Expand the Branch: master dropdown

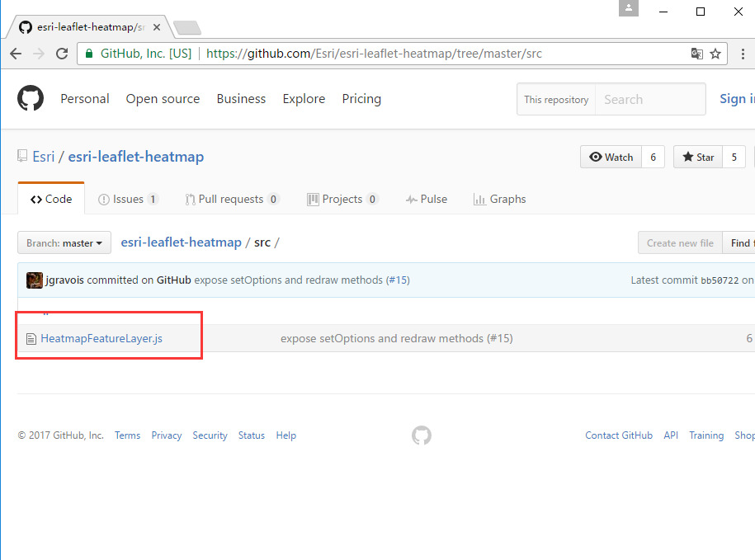(x=64, y=243)
